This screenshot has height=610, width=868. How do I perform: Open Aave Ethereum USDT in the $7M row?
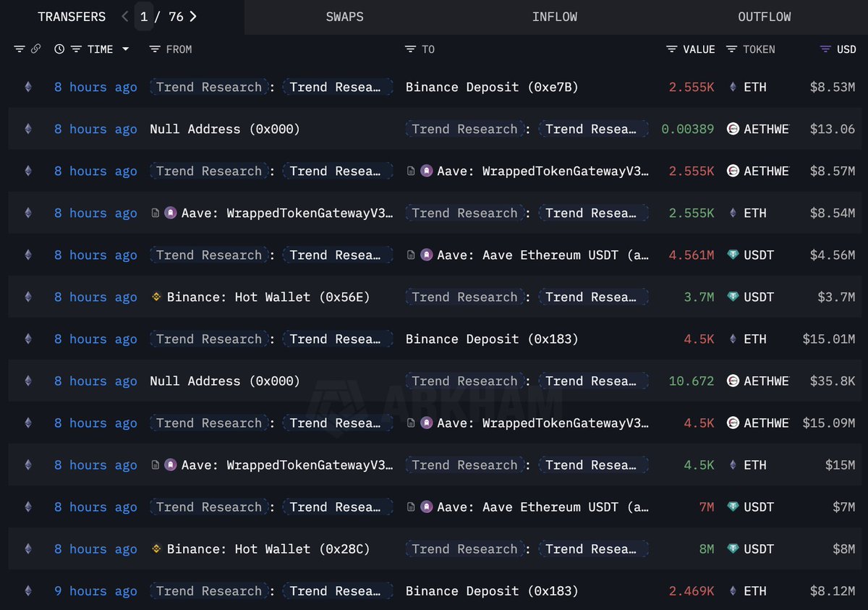[543, 507]
